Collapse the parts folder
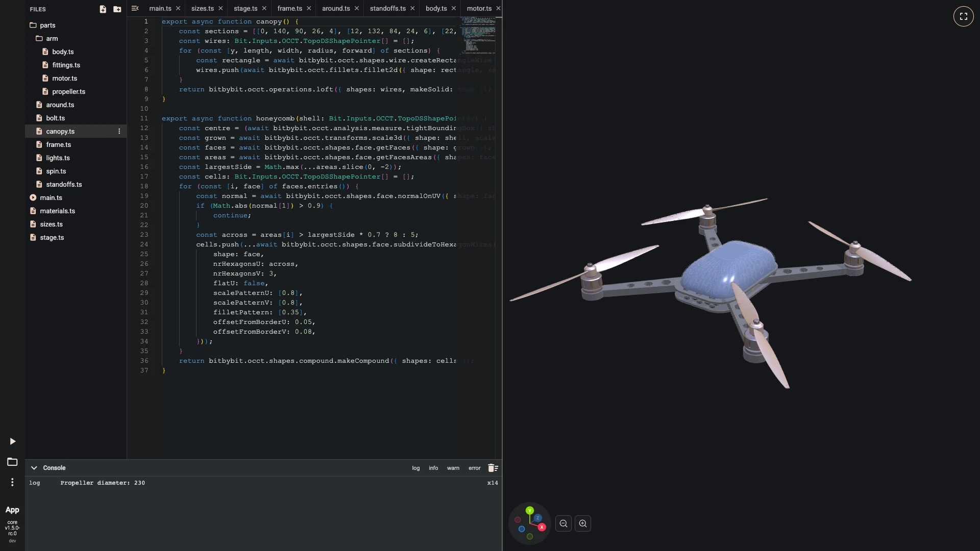 click(x=76, y=25)
